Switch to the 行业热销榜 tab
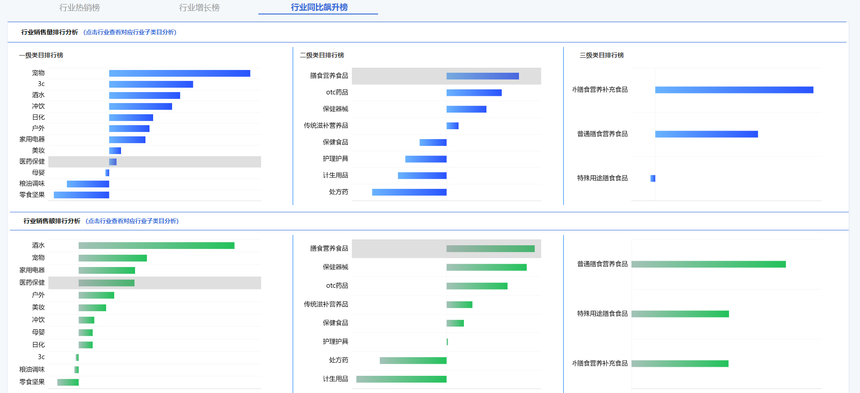 pyautogui.click(x=80, y=8)
